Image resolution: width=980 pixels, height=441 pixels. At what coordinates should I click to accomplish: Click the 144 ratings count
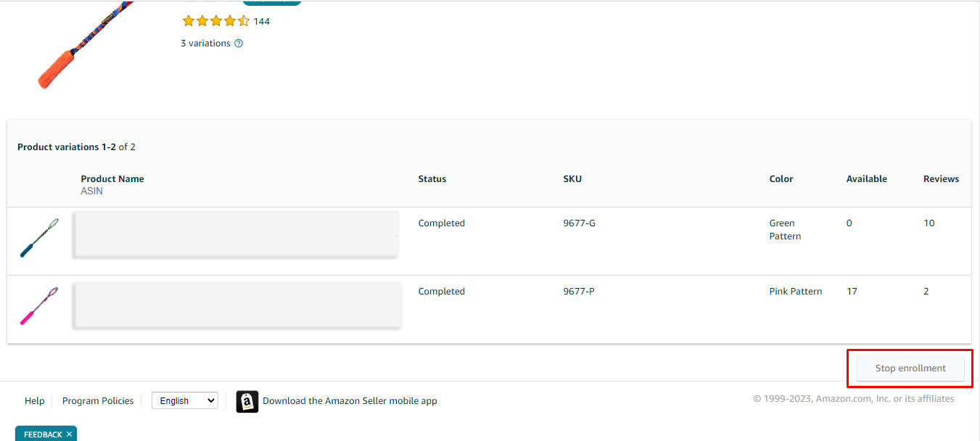[x=262, y=21]
